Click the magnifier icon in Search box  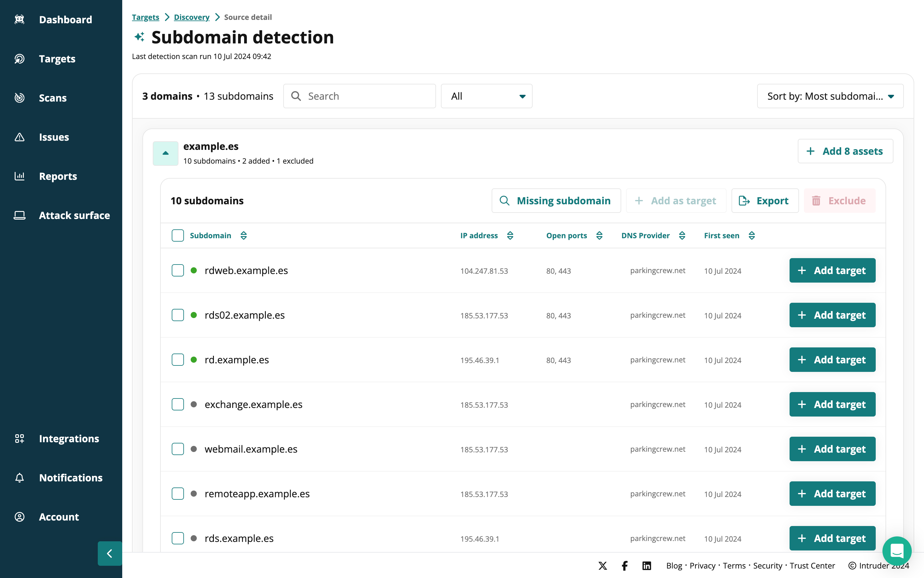(x=296, y=96)
